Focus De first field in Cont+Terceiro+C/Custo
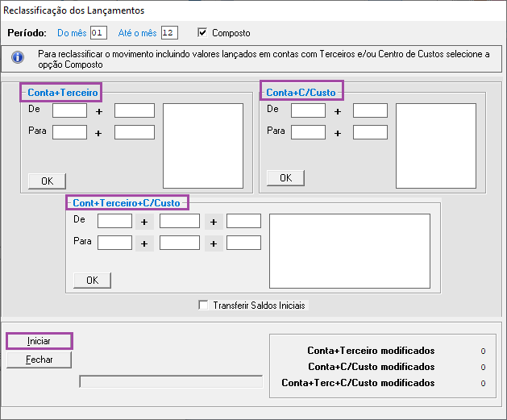The width and height of the screenshot is (507, 420). tap(114, 221)
